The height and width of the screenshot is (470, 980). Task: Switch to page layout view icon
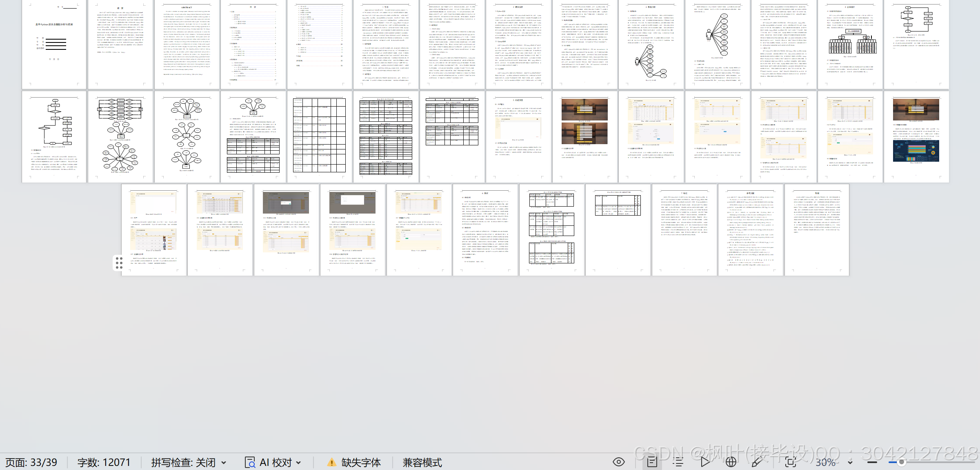[x=652, y=462]
